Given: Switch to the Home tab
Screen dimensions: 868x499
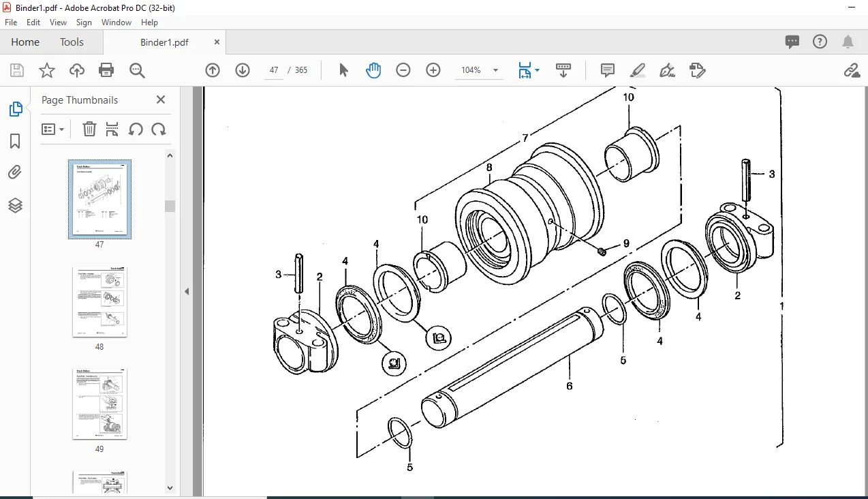Looking at the screenshot, I should click(x=25, y=42).
